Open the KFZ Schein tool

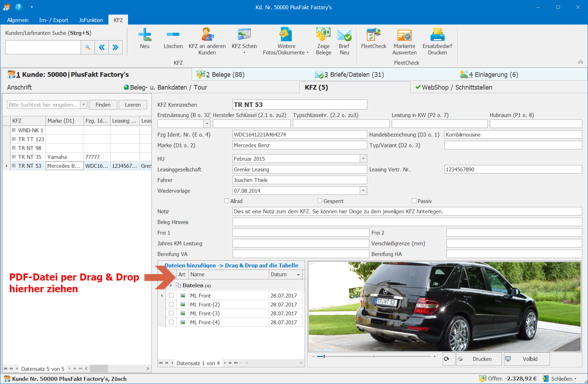244,35
